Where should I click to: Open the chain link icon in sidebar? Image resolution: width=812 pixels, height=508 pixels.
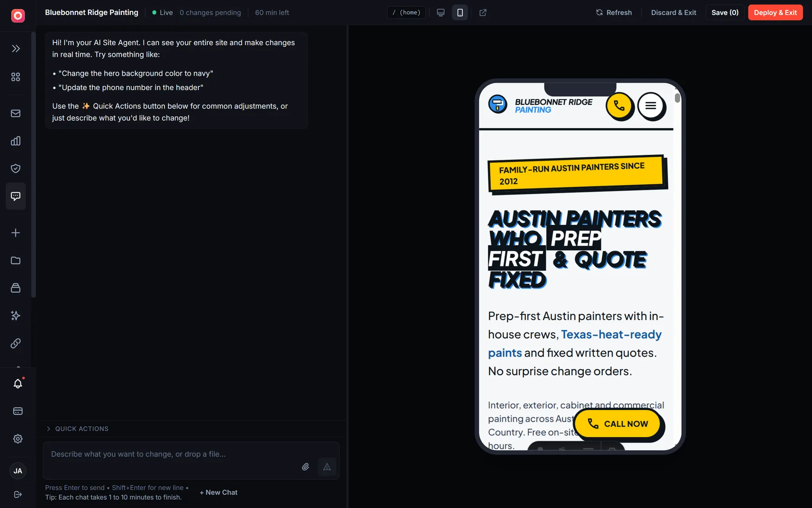click(16, 344)
